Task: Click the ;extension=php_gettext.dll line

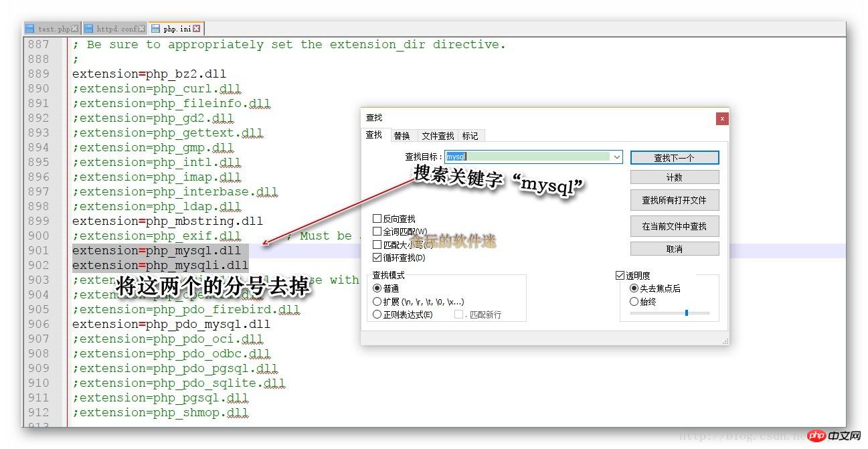Action: click(x=168, y=132)
